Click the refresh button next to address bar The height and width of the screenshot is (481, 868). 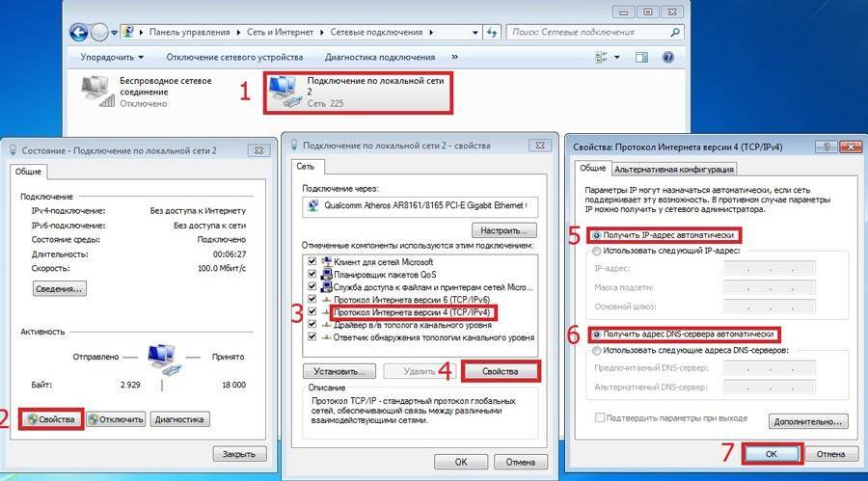[x=492, y=33]
